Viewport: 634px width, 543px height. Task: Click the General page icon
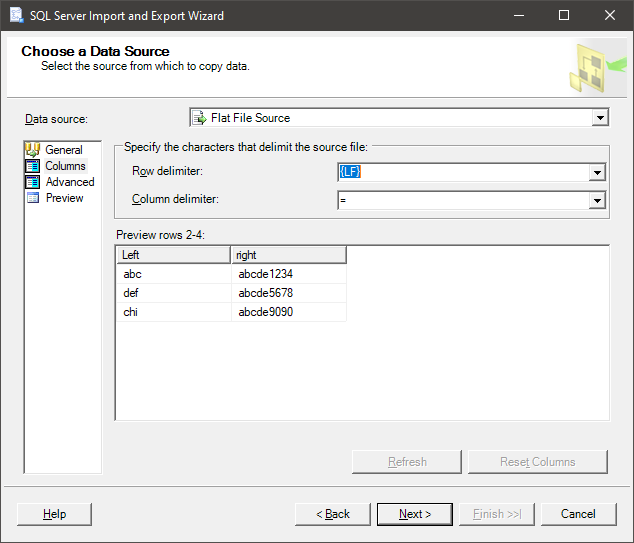[32, 150]
